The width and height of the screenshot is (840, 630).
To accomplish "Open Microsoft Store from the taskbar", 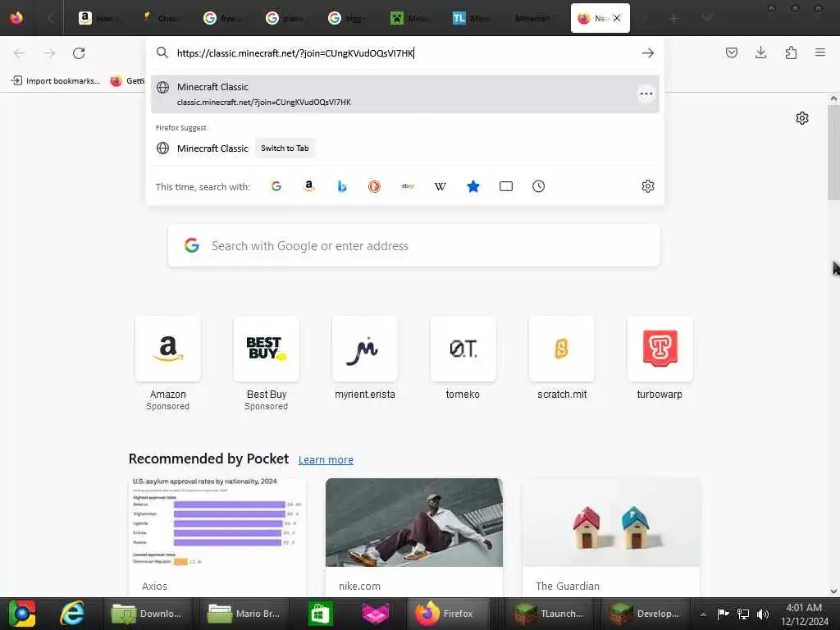I will [321, 614].
